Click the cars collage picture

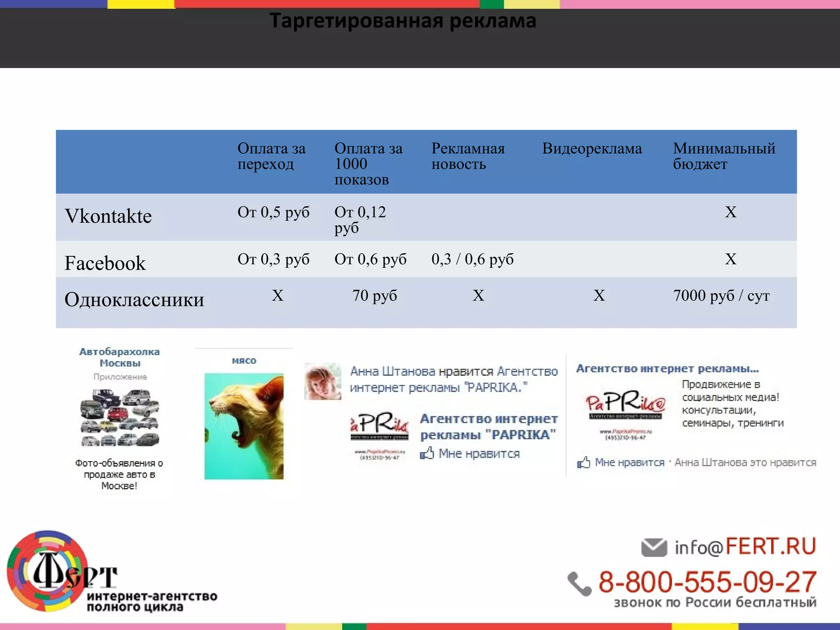click(119, 418)
